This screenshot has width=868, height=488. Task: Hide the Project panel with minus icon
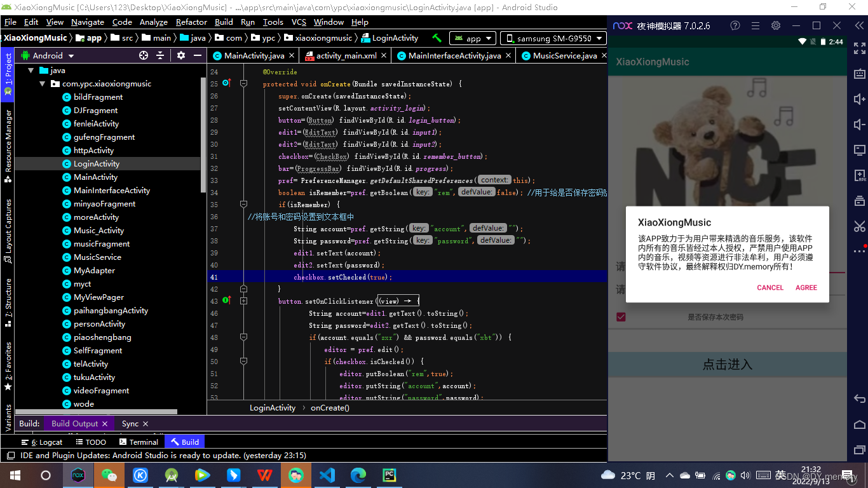196,55
